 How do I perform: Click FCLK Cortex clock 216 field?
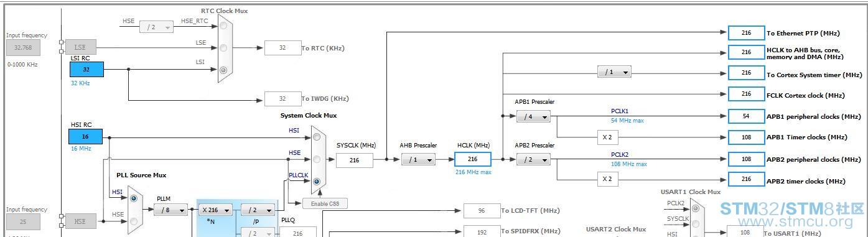(747, 94)
